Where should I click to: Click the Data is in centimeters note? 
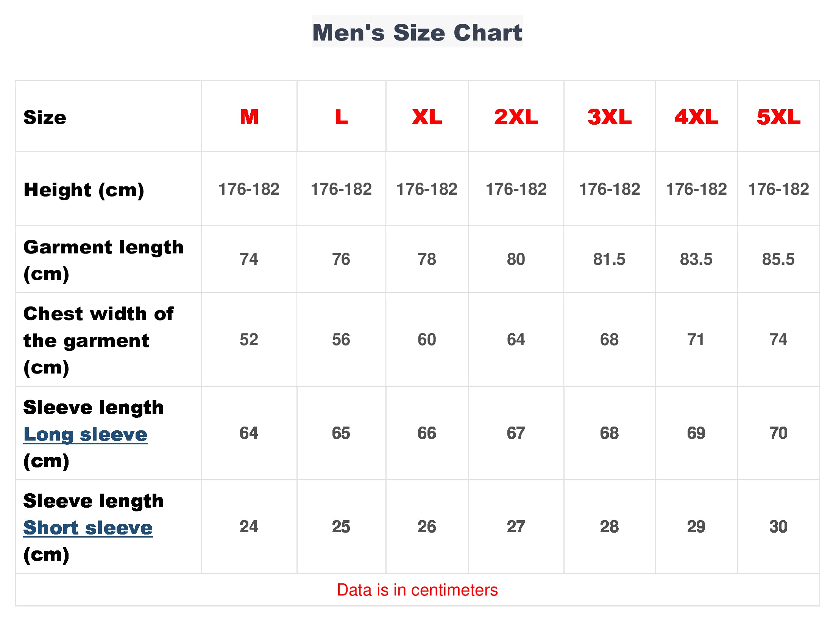[x=417, y=590]
